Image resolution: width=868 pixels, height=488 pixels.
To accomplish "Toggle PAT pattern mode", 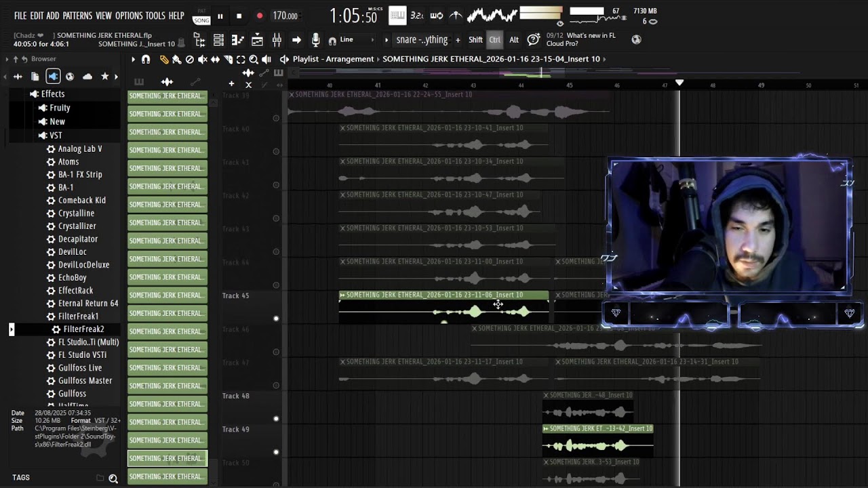I will tap(201, 11).
